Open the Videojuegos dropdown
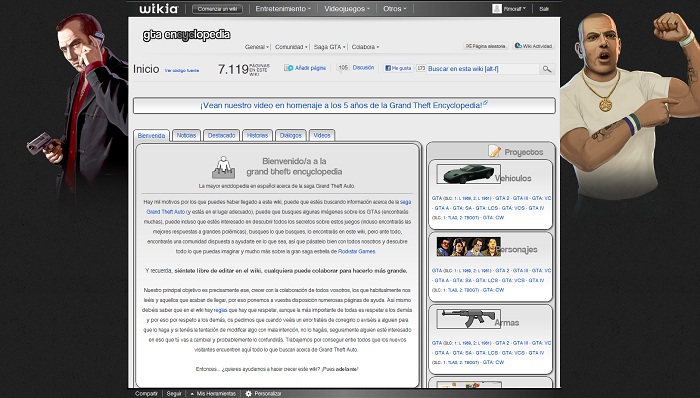This screenshot has height=398, width=700. click(x=347, y=8)
